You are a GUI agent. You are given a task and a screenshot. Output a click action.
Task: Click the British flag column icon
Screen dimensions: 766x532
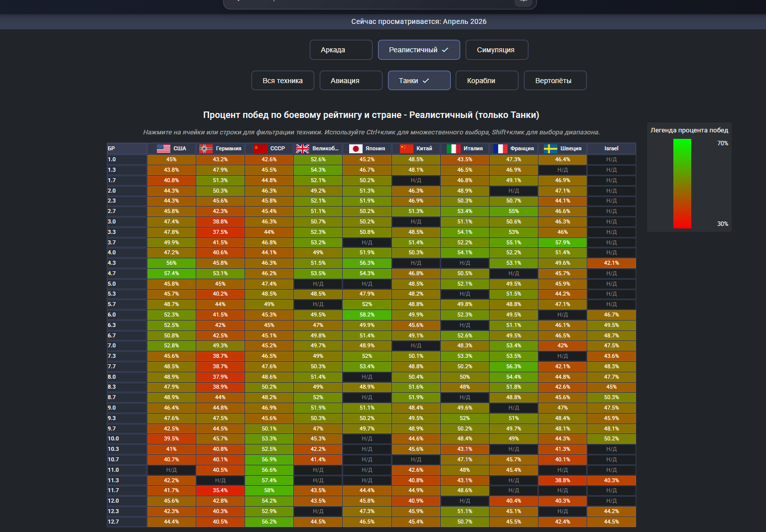[x=302, y=148]
